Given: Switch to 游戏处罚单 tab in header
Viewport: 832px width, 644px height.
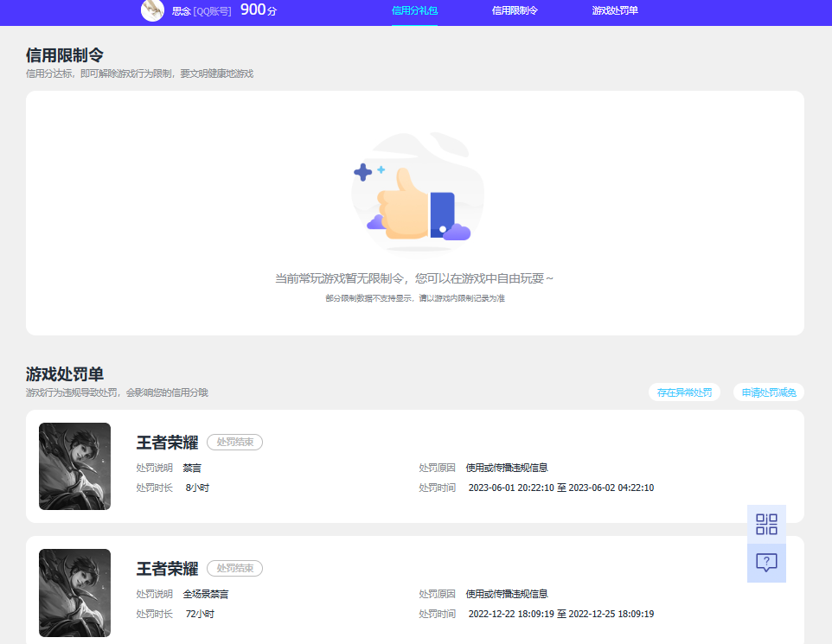Looking at the screenshot, I should (615, 10).
